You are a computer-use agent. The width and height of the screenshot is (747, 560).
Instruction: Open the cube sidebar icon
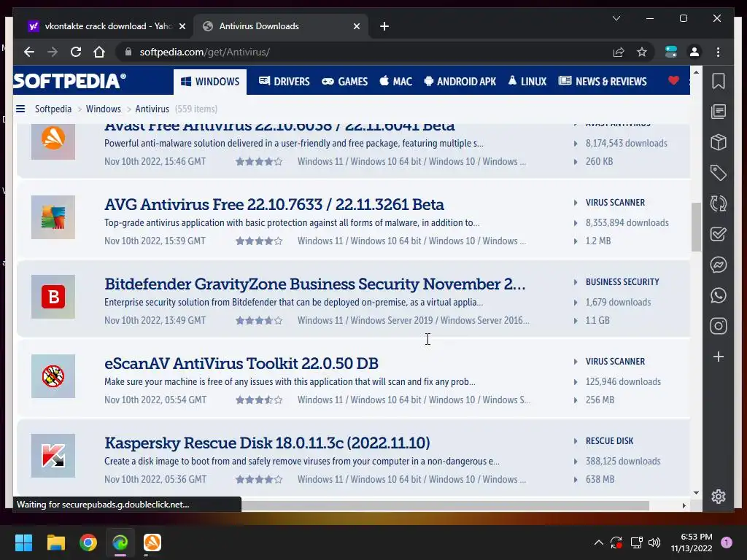pyautogui.click(x=719, y=142)
